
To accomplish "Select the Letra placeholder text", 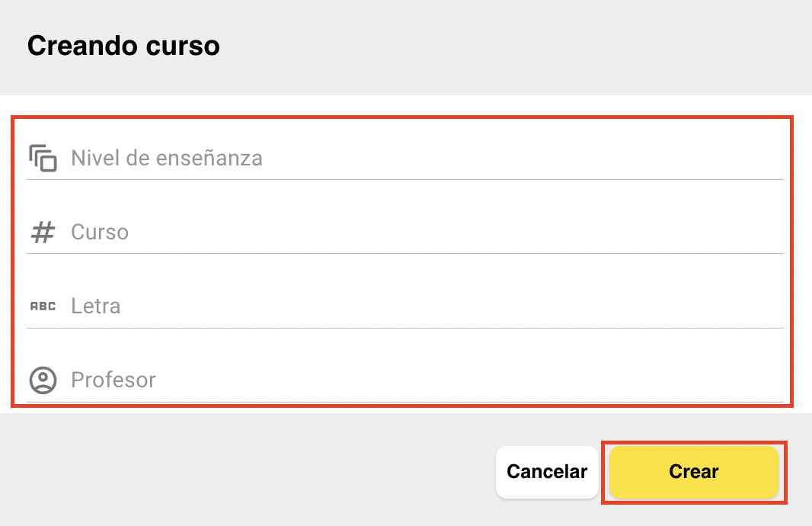I will coord(96,306).
